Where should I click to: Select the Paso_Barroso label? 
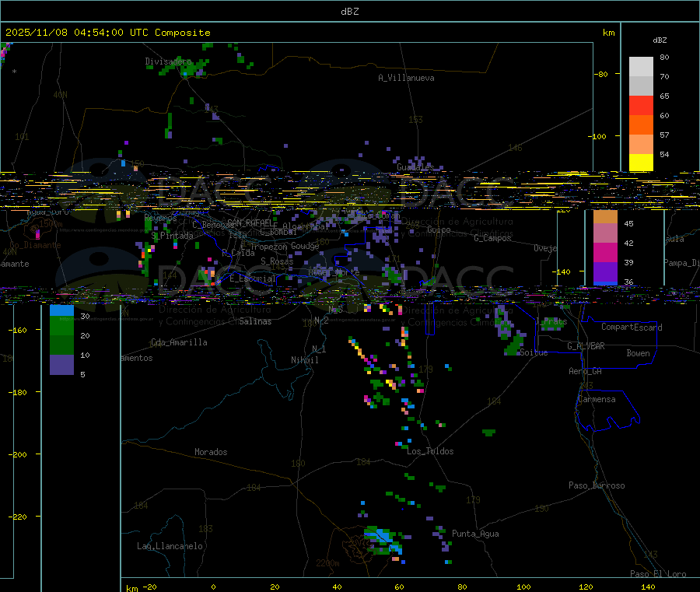pos(597,485)
